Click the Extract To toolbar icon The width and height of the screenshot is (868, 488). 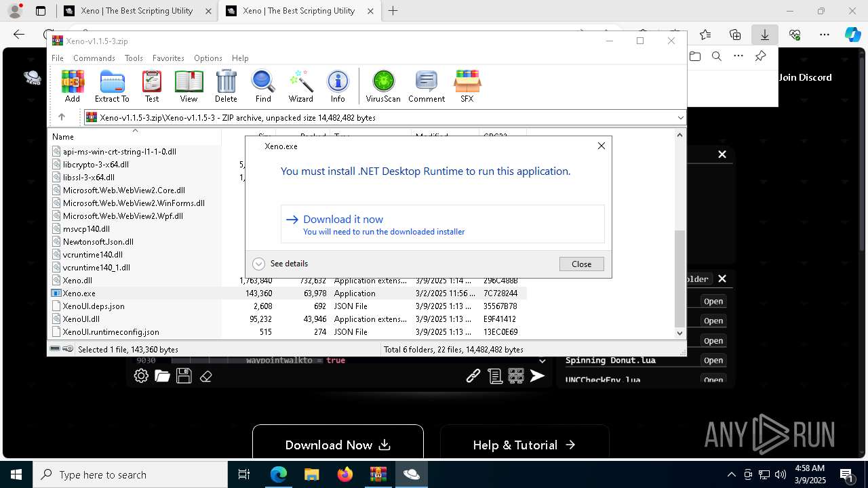(112, 86)
